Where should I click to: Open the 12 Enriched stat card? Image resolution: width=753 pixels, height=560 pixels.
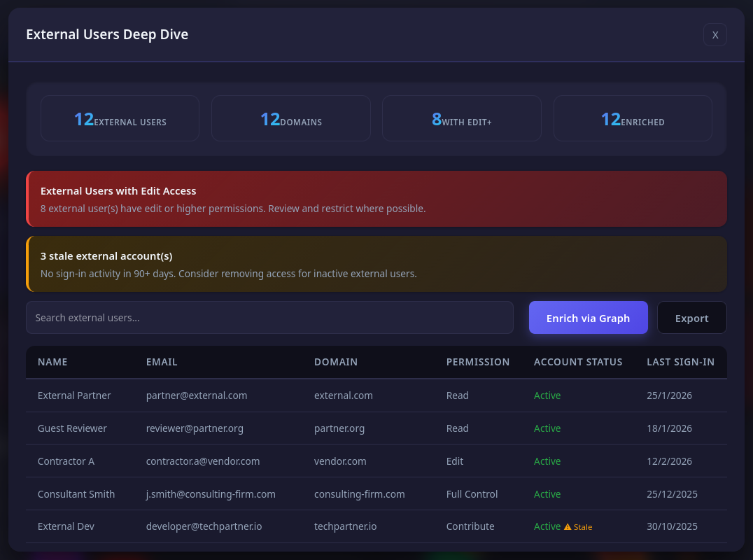(x=632, y=119)
